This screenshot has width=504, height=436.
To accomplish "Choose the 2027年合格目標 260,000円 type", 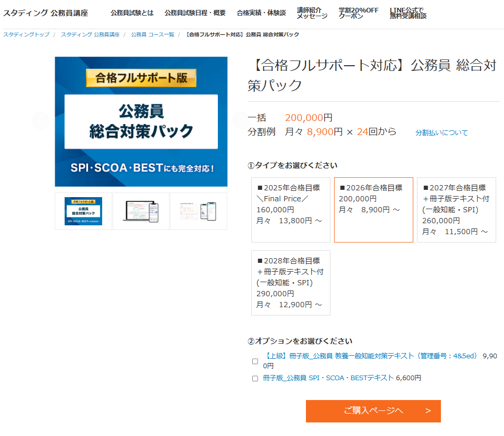I will tap(457, 210).
